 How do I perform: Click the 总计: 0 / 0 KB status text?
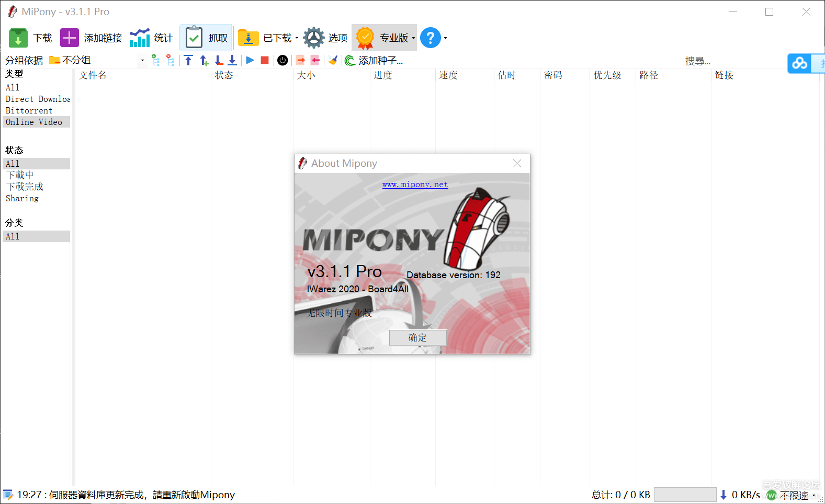coord(621,495)
